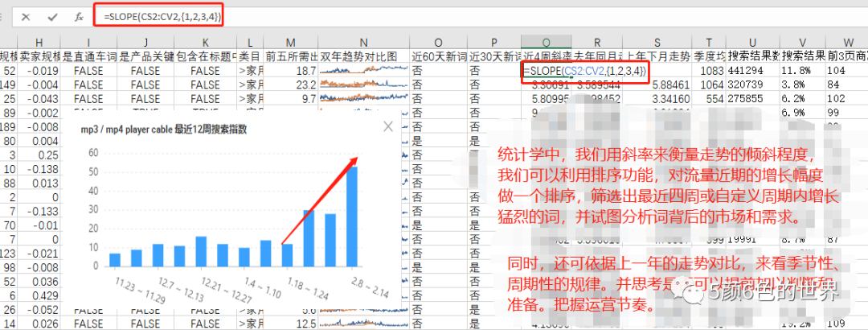Image resolution: width=868 pixels, height=330 pixels.
Task: Select column K header
Action: [205, 42]
